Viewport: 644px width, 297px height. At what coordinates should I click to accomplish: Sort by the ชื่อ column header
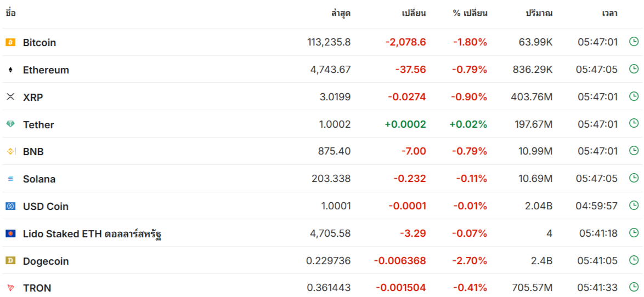click(10, 13)
